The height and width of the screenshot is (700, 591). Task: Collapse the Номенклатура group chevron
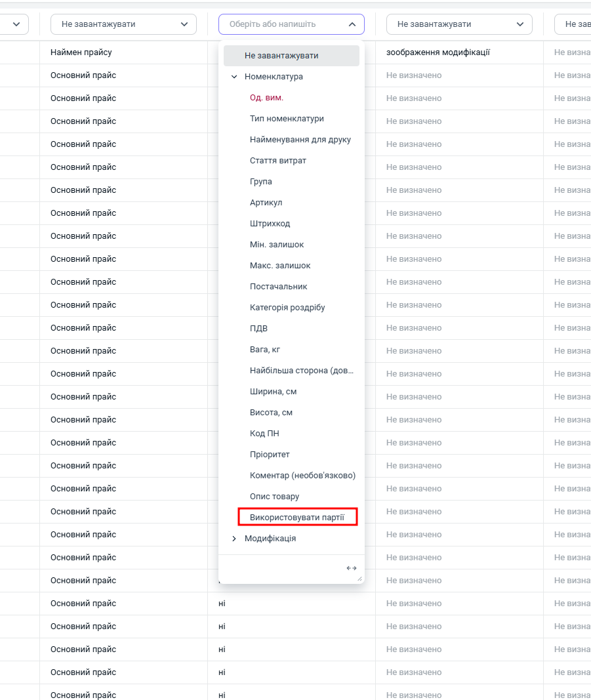(234, 77)
